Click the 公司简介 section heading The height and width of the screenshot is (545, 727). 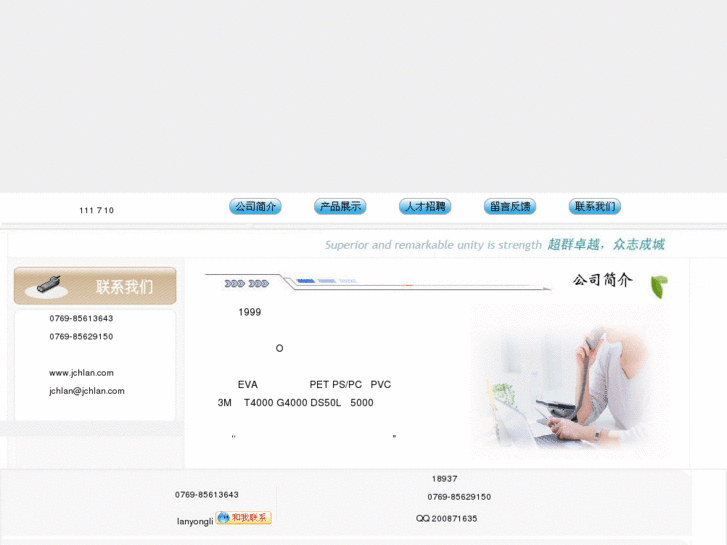coord(602,280)
